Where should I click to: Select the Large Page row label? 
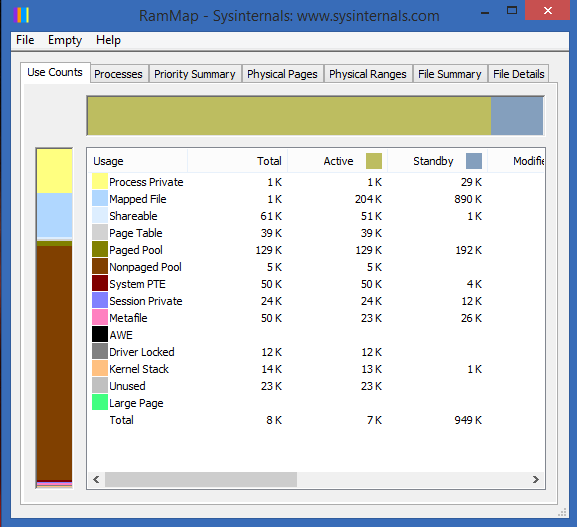tap(136, 403)
